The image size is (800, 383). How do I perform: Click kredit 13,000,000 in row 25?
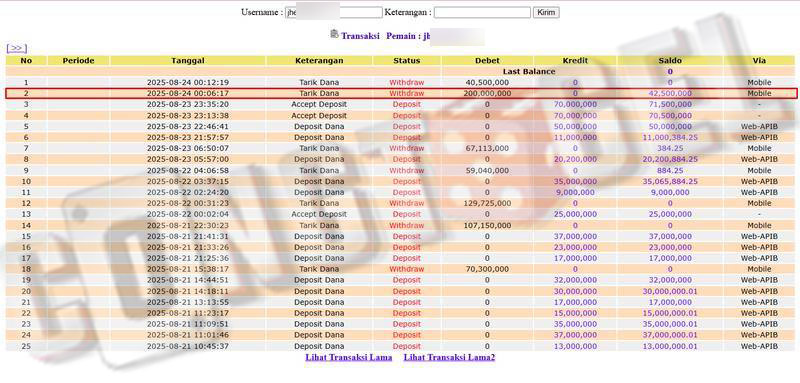575,346
